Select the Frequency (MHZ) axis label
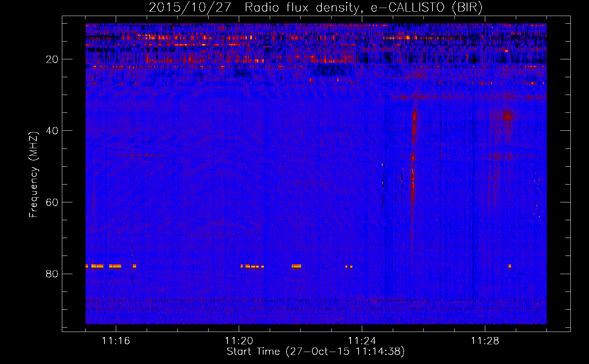This screenshot has width=589, height=364. coord(33,175)
